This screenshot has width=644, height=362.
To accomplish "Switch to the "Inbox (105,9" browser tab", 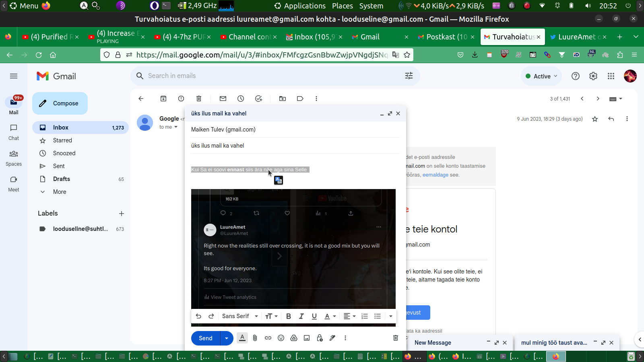I will pyautogui.click(x=314, y=37).
